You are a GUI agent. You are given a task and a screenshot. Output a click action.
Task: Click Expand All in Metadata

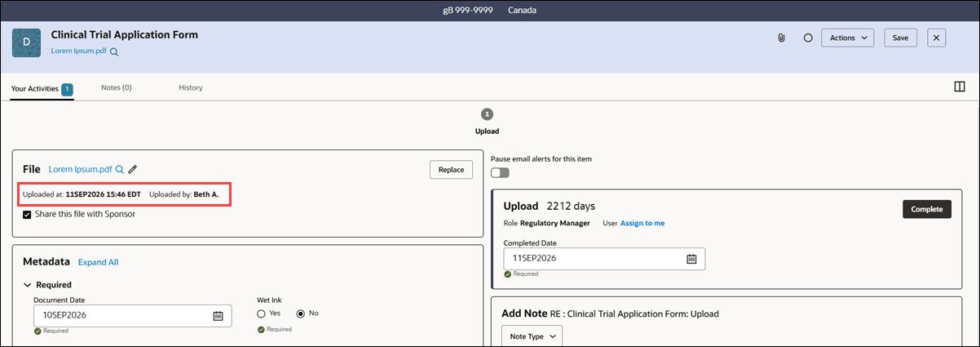pos(99,262)
